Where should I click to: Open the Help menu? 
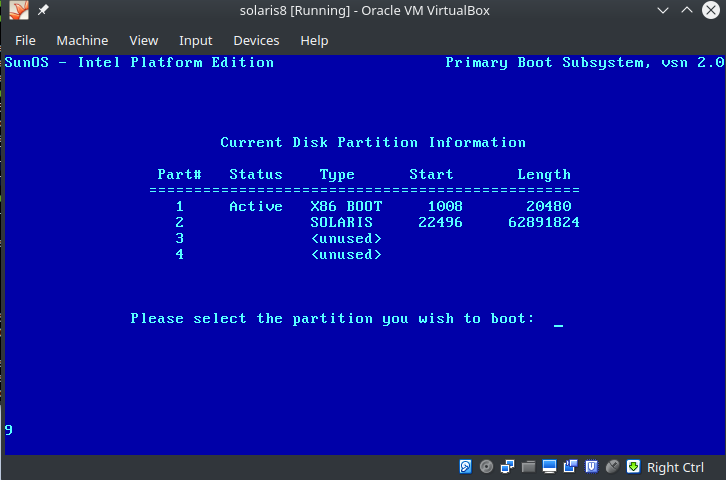coord(314,41)
